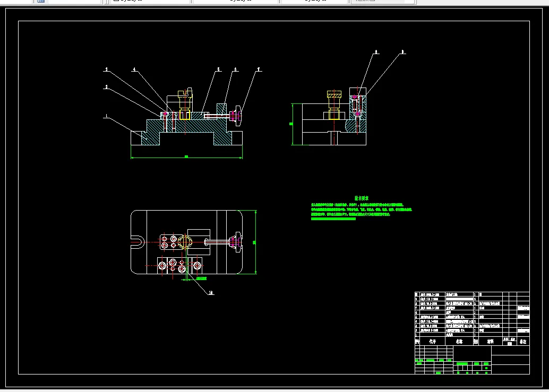This screenshot has width=549, height=392.
Task: Click the 名称 column header in parts table
Action: coord(459,341)
